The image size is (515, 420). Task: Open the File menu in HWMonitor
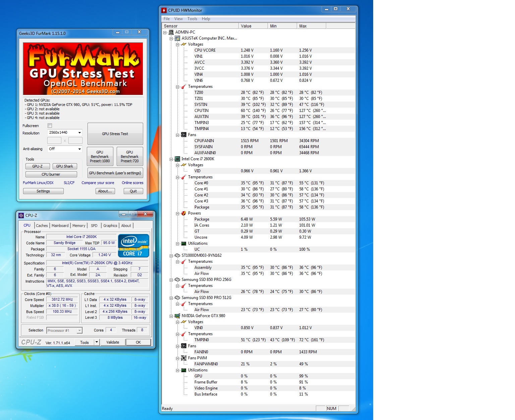167,19
